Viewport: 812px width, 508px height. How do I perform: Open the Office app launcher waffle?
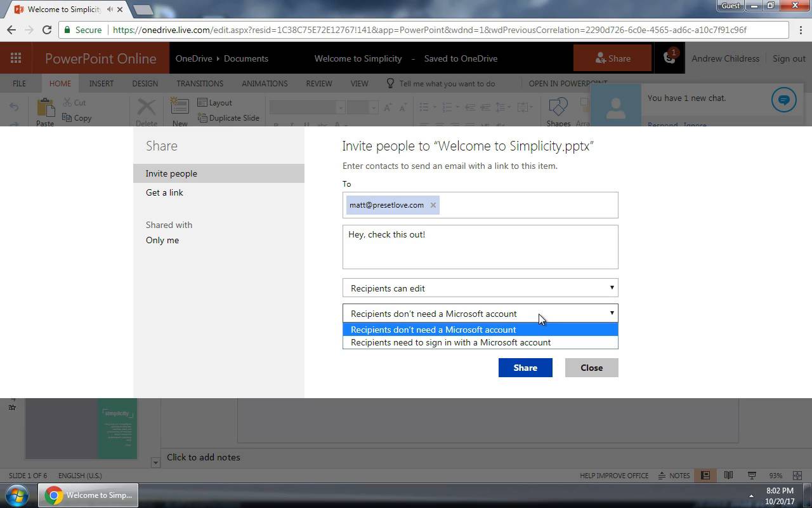click(16, 58)
